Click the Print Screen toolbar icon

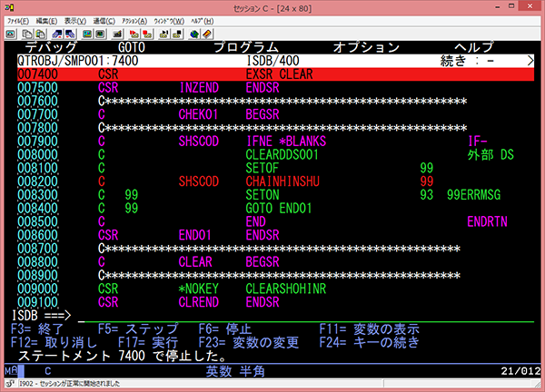click(10, 33)
